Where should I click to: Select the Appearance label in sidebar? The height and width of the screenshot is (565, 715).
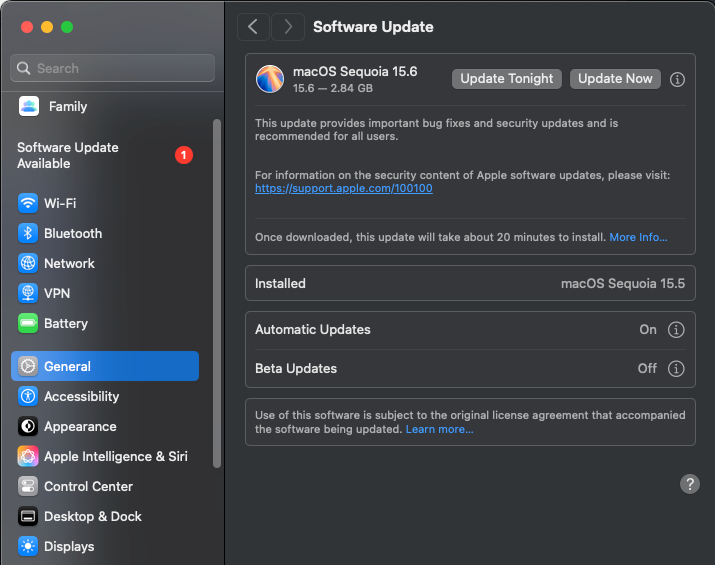(x=80, y=427)
